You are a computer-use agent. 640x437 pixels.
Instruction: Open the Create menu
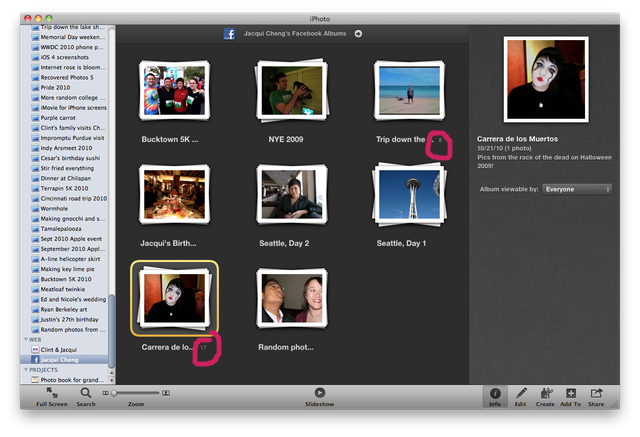pyautogui.click(x=545, y=397)
